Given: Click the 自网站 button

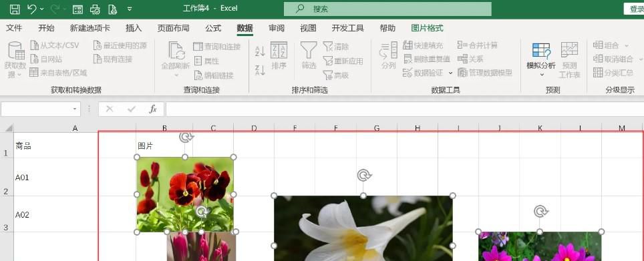Looking at the screenshot, I should coord(46,59).
